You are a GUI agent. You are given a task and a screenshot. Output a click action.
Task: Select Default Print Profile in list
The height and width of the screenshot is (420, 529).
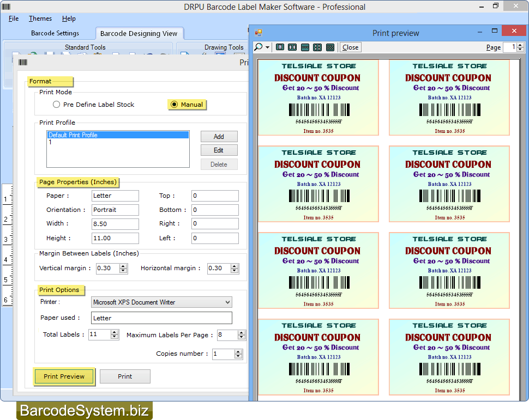pos(118,135)
